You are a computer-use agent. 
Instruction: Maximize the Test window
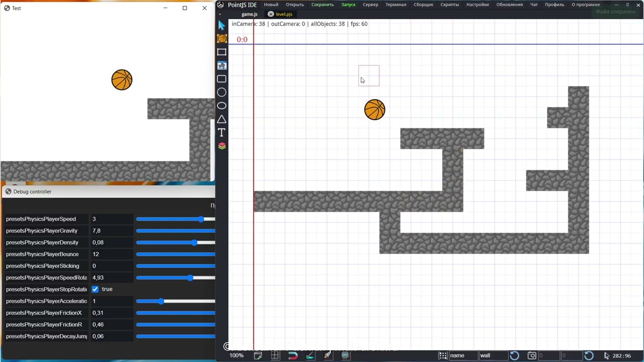(185, 8)
